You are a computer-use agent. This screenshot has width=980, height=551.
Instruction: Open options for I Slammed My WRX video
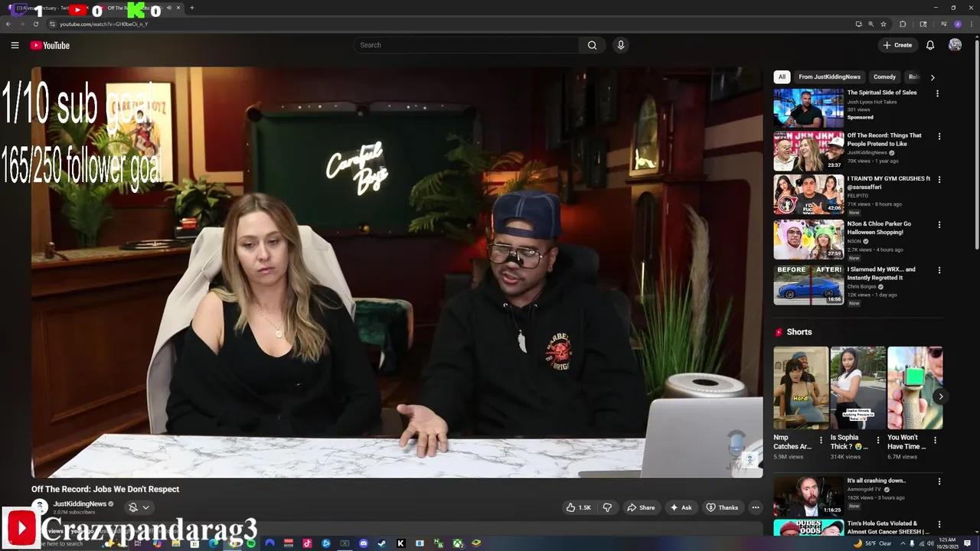(x=939, y=270)
